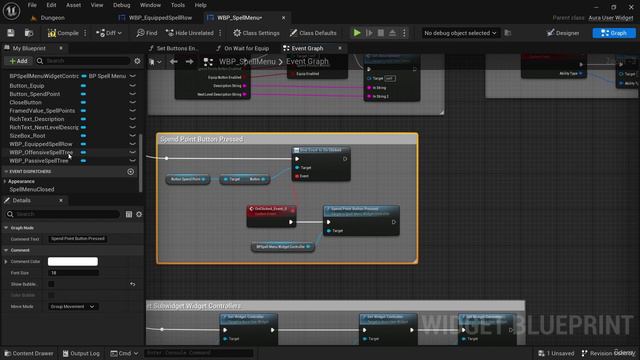
Task: Toggle visibility eye for SizeBox_Root variable
Action: [x=133, y=136]
